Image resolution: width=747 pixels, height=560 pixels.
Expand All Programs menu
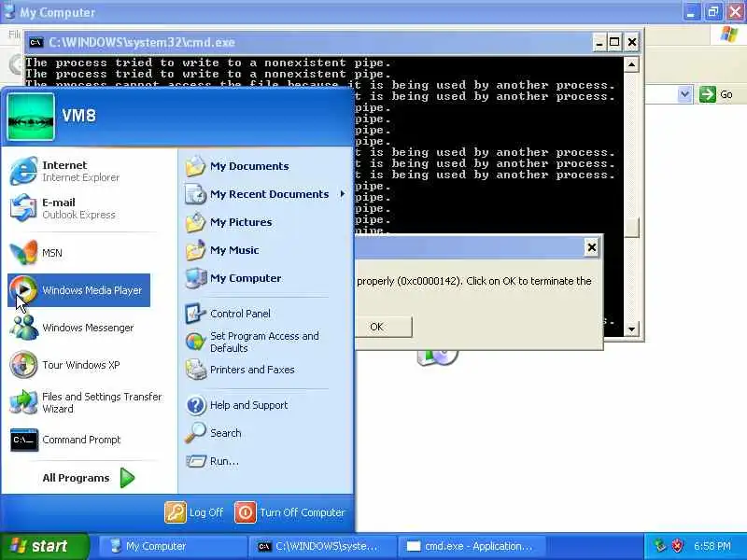(88, 478)
